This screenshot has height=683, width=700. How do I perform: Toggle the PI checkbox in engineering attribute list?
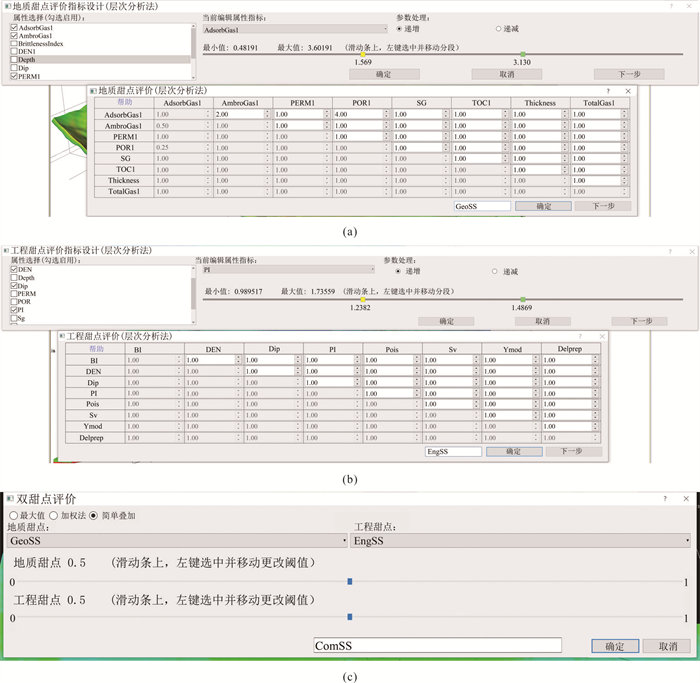click(14, 310)
